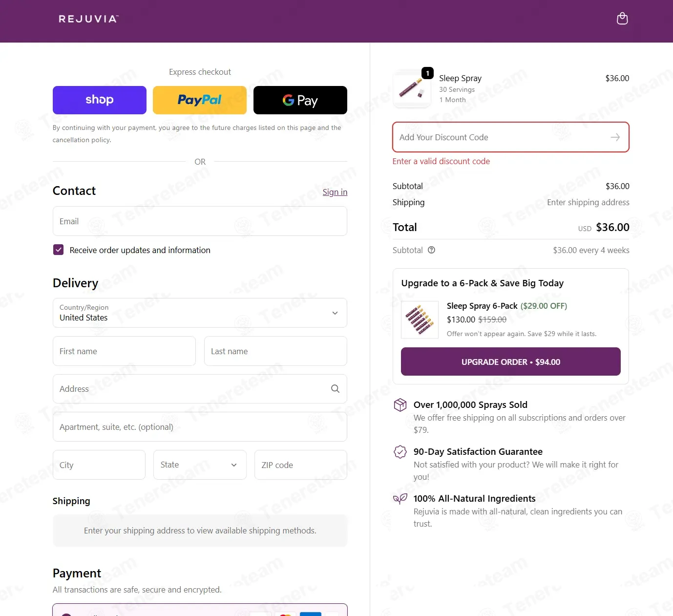This screenshot has width=673, height=616.
Task: Pay with Shop express checkout
Action: coord(100,100)
